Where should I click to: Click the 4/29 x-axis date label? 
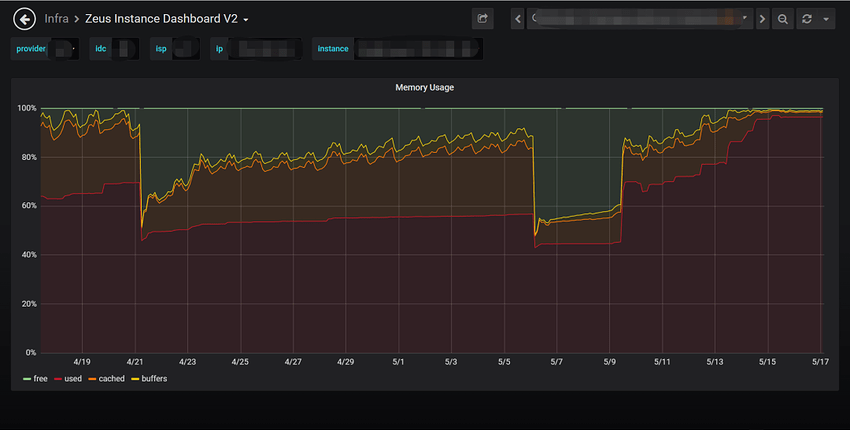click(345, 362)
